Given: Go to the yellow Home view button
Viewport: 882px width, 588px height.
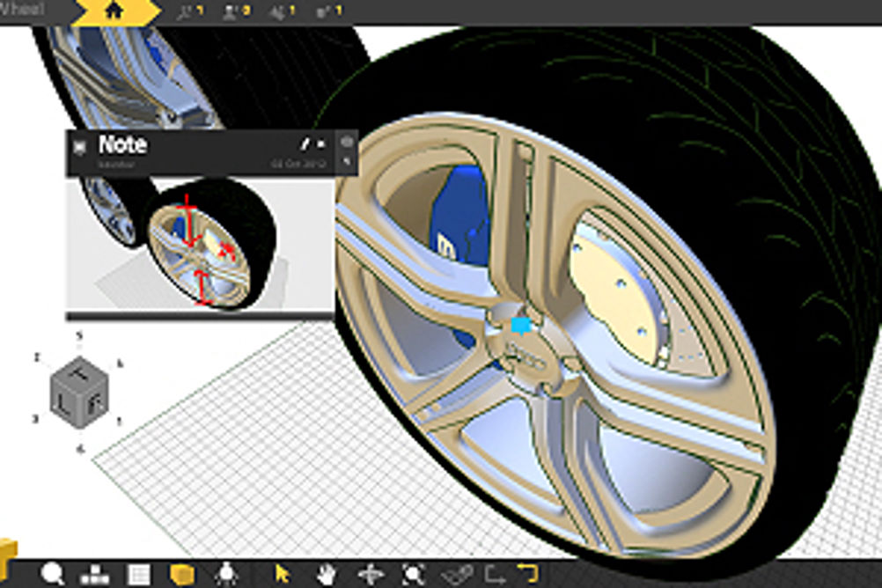Looking at the screenshot, I should pos(114,11).
